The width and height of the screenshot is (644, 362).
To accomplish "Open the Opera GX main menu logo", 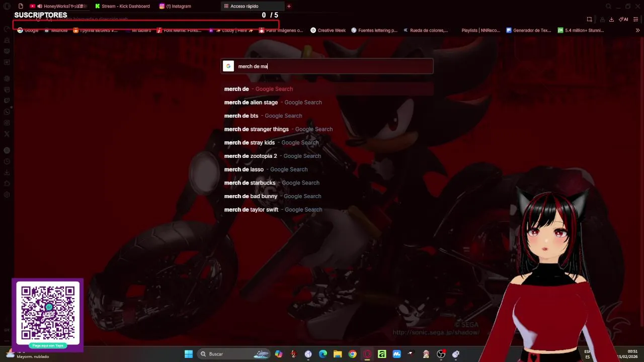I will (7, 6).
